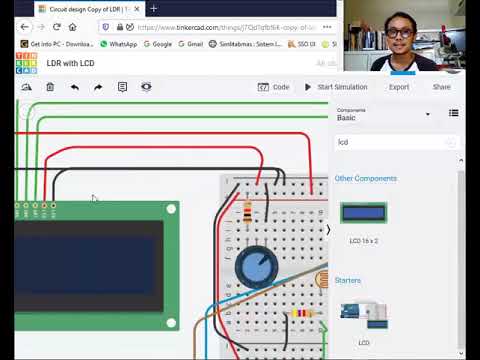This screenshot has height=360, width=480.
Task: Switch components to list view icon
Action: click(453, 113)
